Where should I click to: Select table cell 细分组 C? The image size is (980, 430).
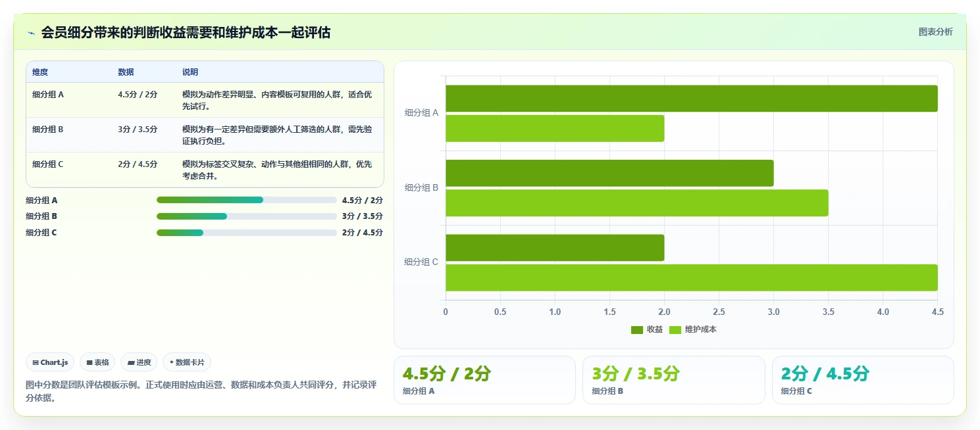48,164
